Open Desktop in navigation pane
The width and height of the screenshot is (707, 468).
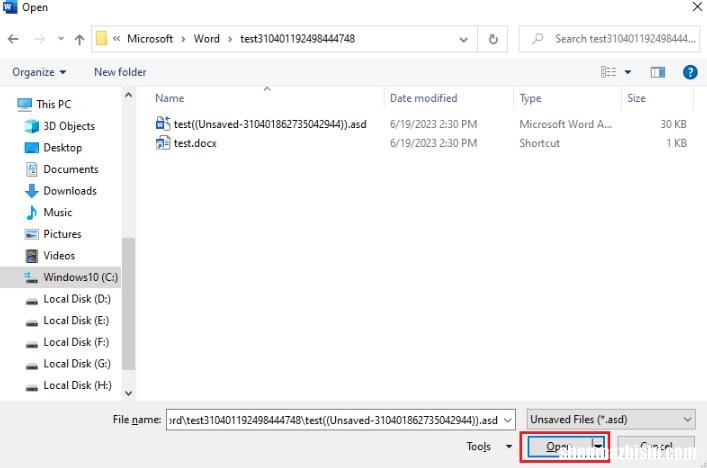pos(63,148)
